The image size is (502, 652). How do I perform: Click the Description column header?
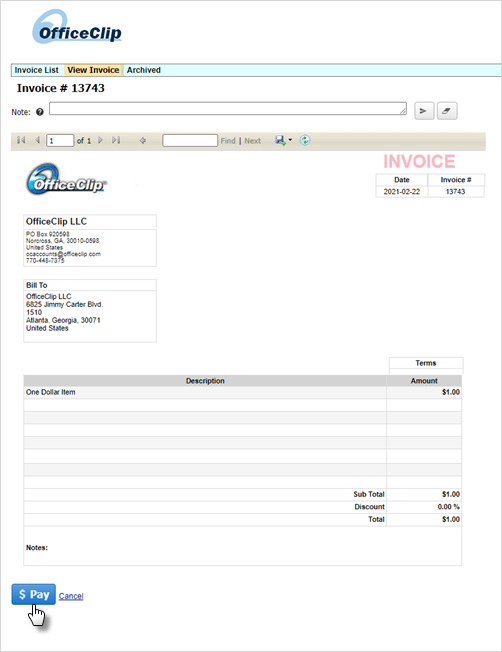205,381
